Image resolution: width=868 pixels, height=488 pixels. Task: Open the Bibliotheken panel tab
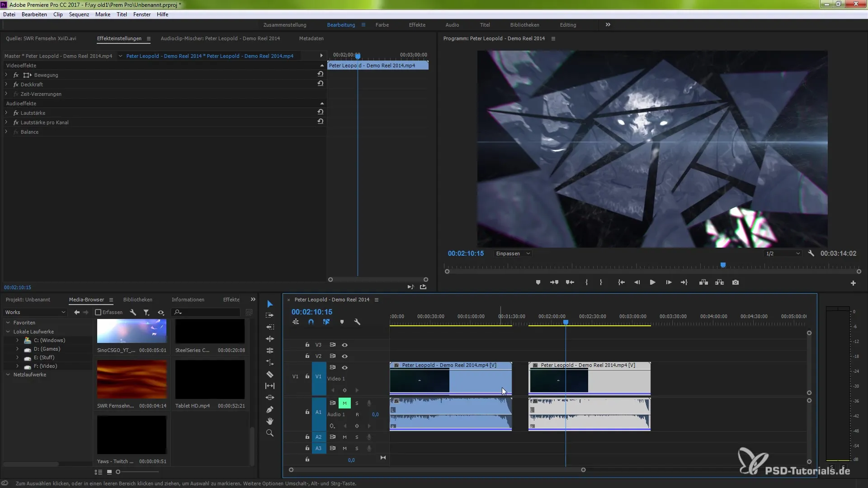[137, 300]
